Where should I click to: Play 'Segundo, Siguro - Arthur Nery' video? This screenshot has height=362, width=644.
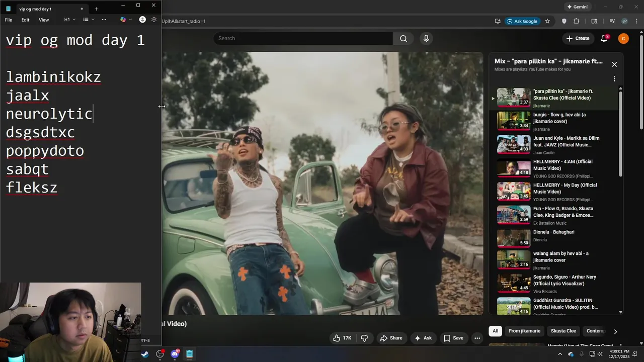click(553, 284)
